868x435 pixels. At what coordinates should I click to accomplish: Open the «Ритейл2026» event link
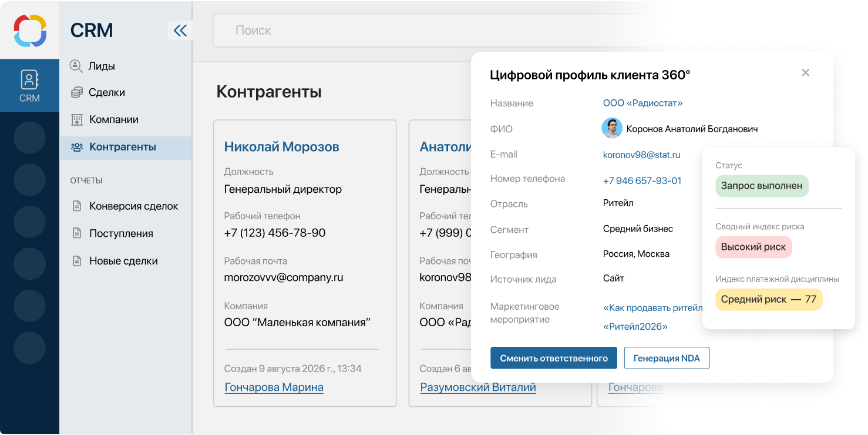635,326
